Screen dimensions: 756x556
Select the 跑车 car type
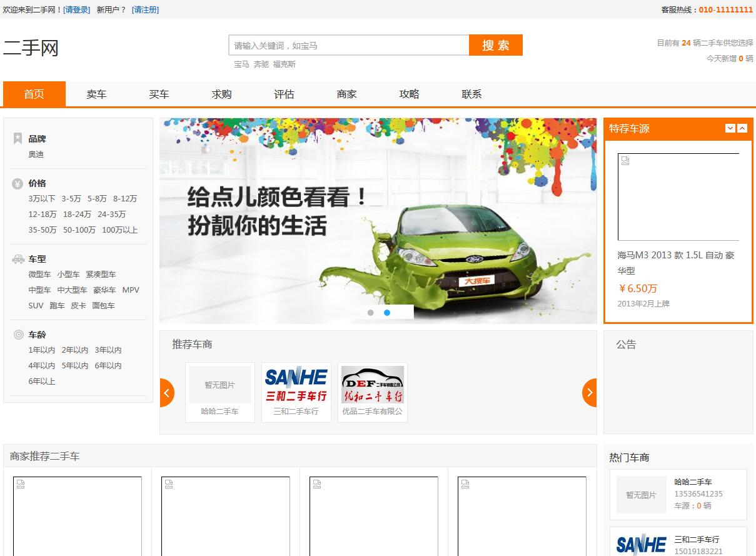tap(57, 306)
